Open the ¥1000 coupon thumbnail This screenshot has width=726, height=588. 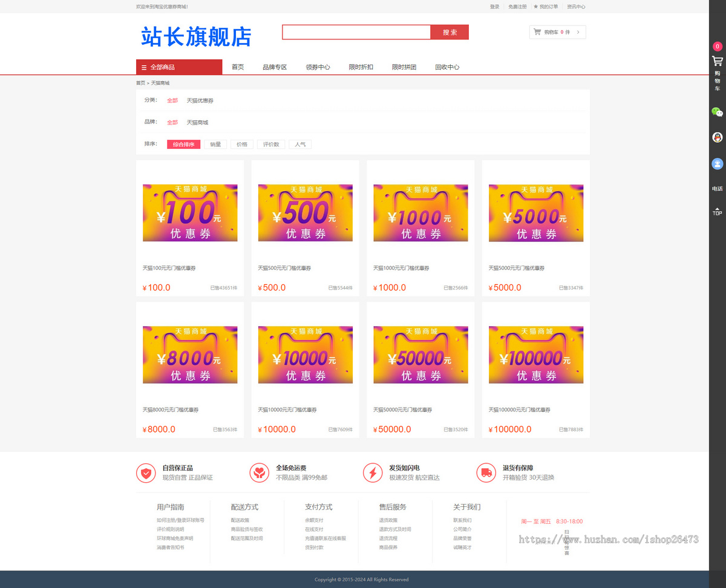pyautogui.click(x=421, y=213)
